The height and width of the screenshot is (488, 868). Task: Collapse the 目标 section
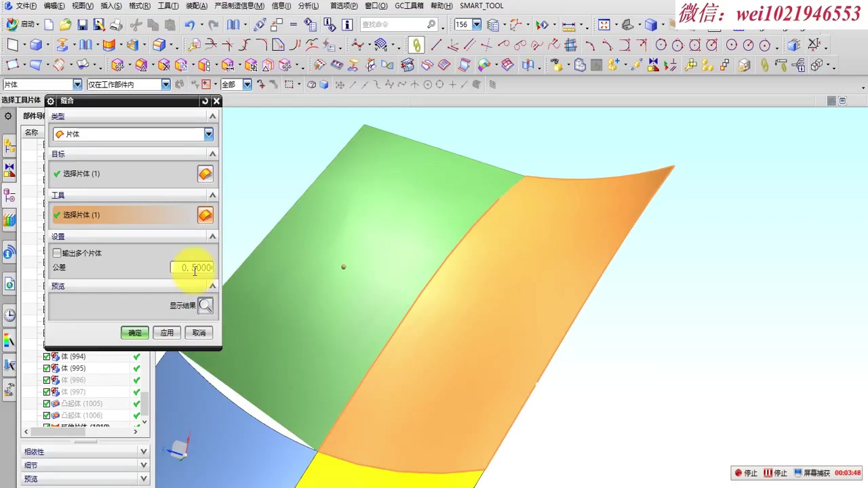[212, 154]
